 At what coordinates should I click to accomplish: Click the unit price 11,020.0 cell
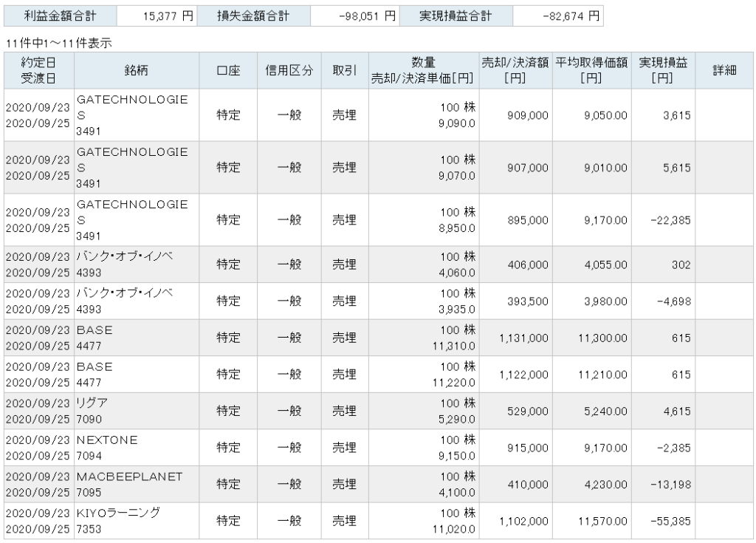click(454, 530)
